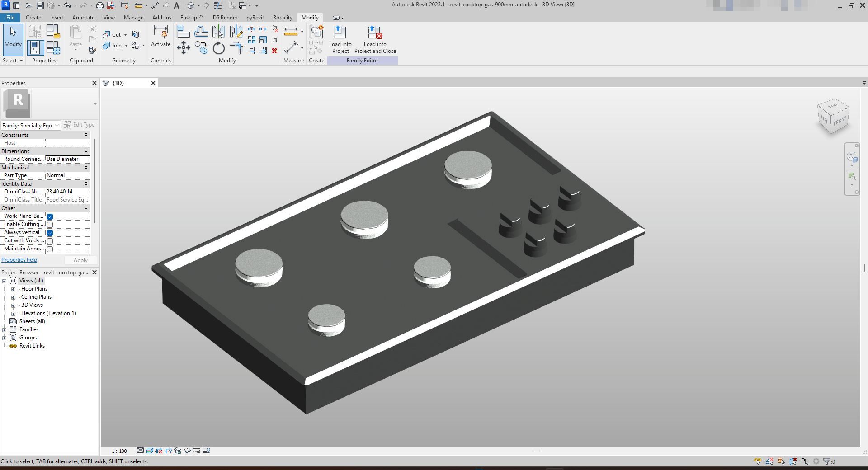Toggle the Properties palette button in ribbon
Screen dimensions: 868x470
click(x=35, y=47)
